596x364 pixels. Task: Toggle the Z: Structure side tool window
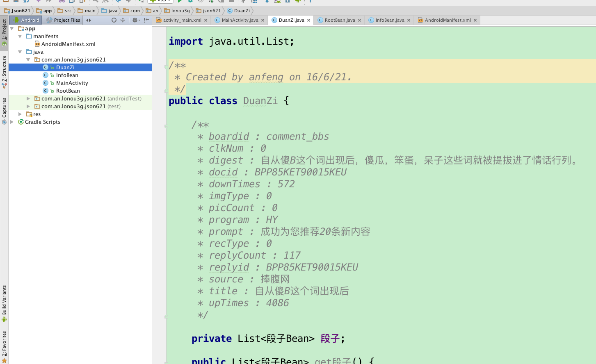4,72
